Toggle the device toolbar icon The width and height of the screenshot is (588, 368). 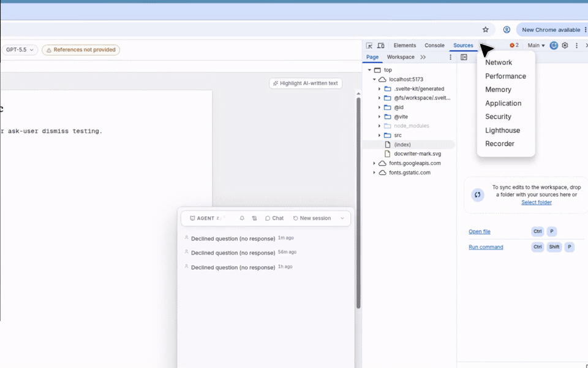[x=380, y=45]
